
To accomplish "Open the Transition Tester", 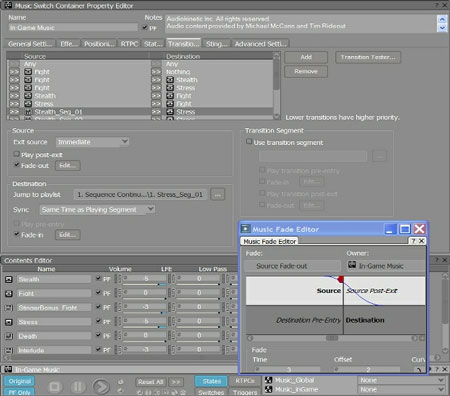I will click(x=368, y=57).
